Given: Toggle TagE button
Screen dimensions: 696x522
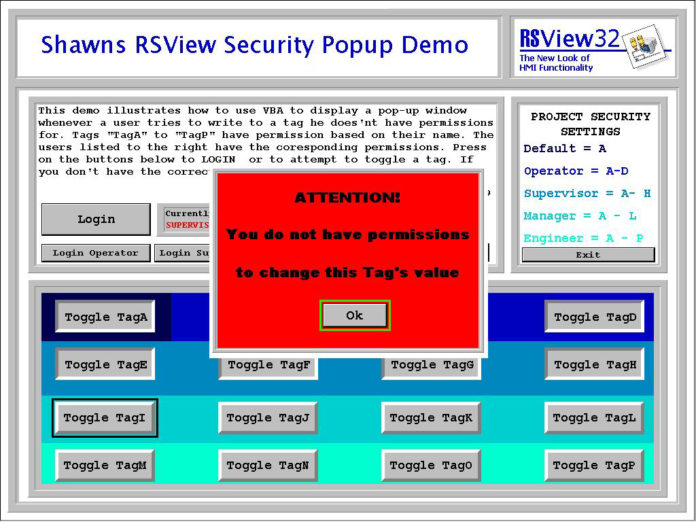Looking at the screenshot, I should coord(105,364).
